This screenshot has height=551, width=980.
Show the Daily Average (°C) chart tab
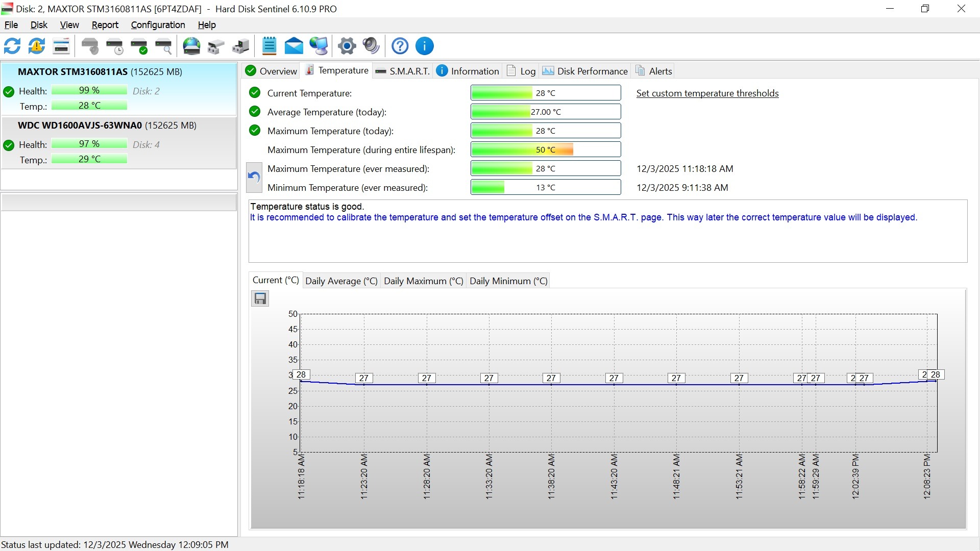point(341,281)
